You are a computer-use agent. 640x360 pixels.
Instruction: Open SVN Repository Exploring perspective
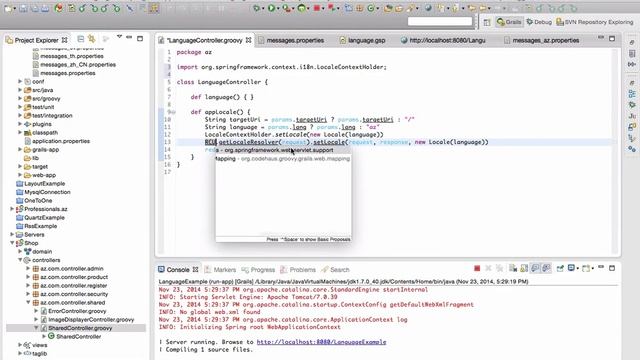pyautogui.click(x=595, y=22)
